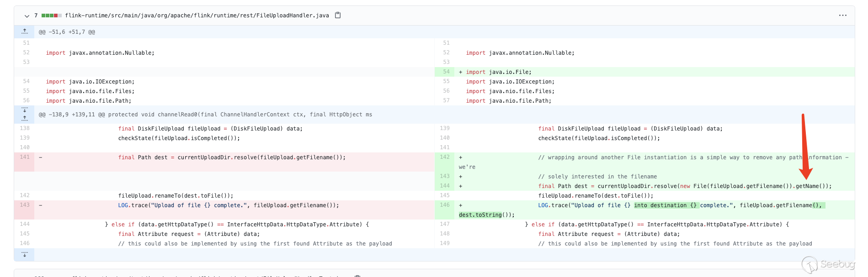Select added line number 142

[445, 157]
